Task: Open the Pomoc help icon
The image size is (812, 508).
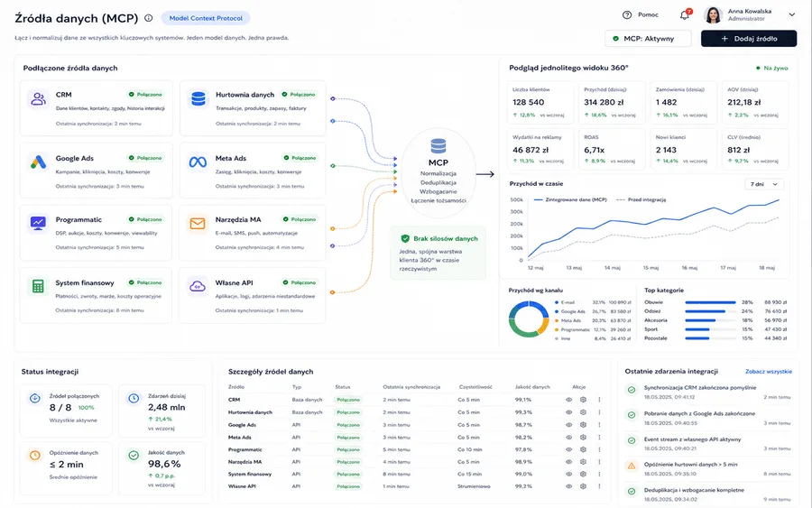Action: pyautogui.click(x=627, y=15)
